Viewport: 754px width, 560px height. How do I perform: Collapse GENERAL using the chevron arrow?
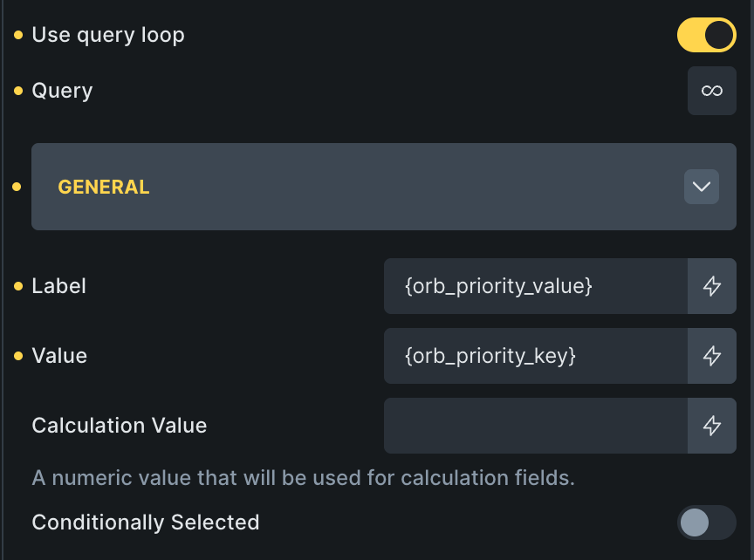[x=701, y=187]
